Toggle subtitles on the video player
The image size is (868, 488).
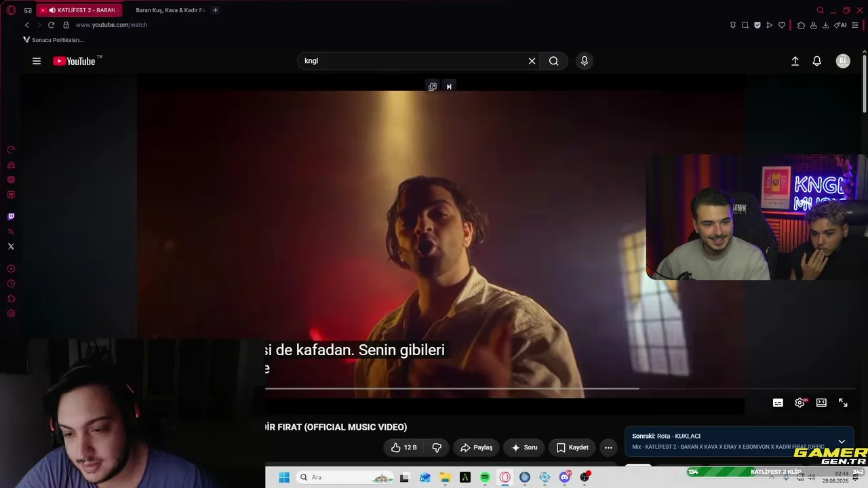click(x=778, y=403)
